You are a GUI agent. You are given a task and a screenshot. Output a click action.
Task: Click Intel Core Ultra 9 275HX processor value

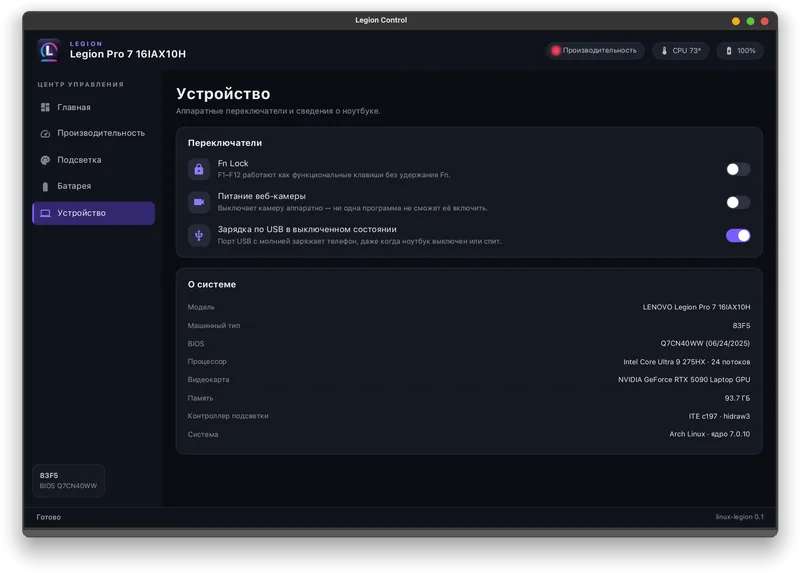click(x=687, y=362)
